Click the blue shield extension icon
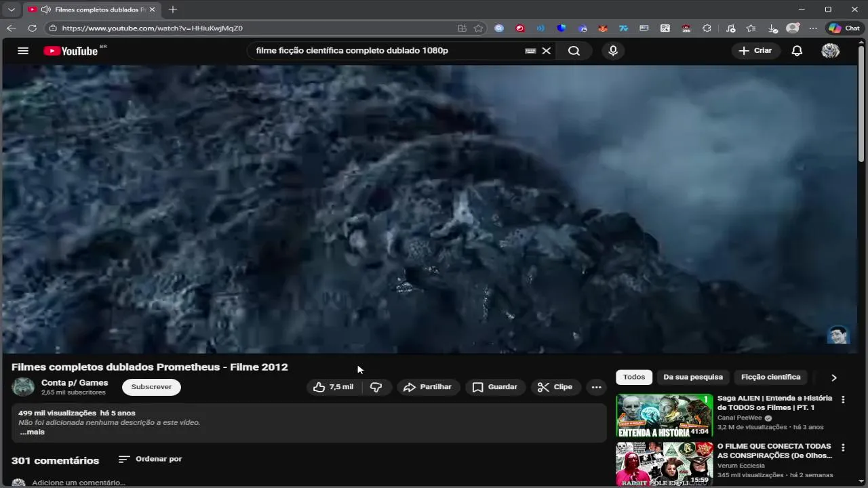This screenshot has height=488, width=868. (561, 28)
